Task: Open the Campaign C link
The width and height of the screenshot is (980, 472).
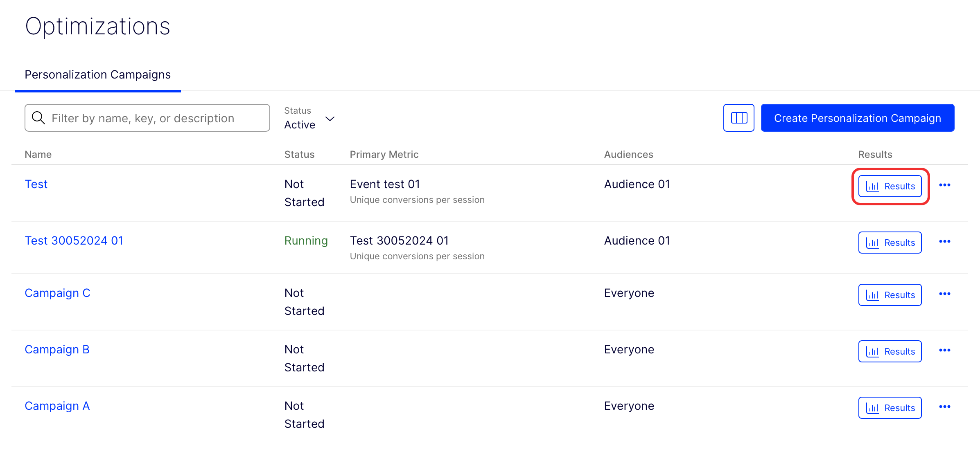Action: 57,293
